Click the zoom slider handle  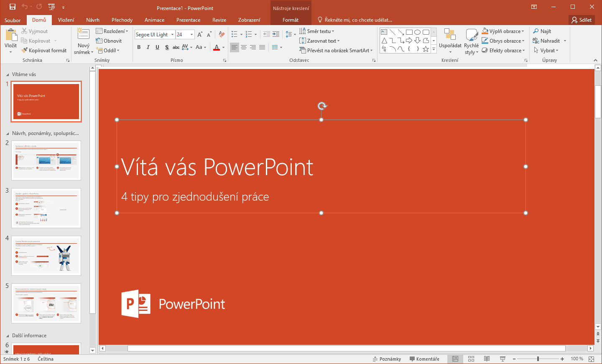pos(538,359)
